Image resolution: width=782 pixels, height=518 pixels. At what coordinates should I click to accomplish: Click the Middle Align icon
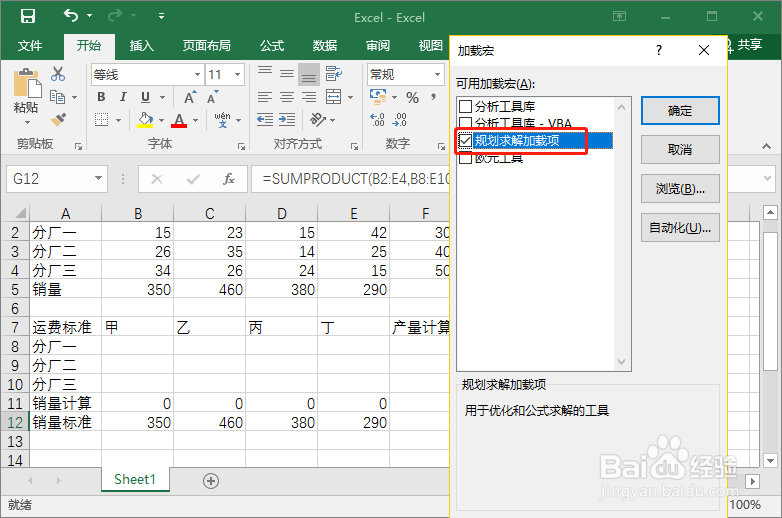[287, 74]
